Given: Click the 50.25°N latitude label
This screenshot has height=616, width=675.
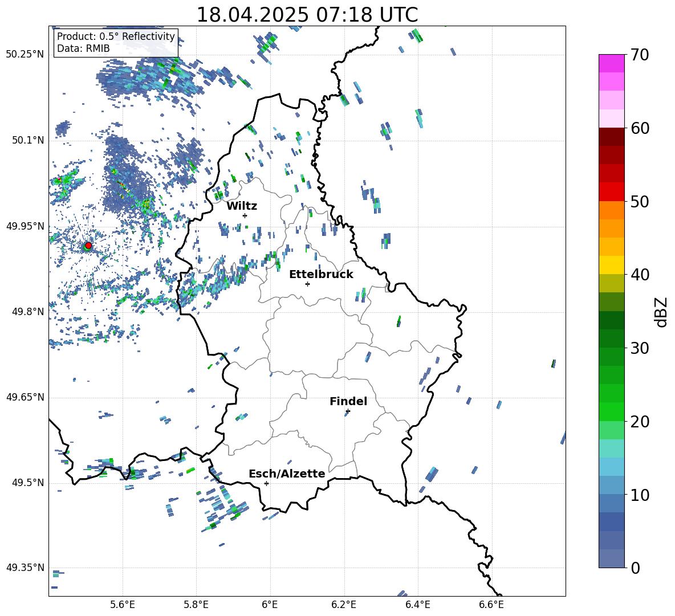Looking at the screenshot, I should click(x=25, y=55).
